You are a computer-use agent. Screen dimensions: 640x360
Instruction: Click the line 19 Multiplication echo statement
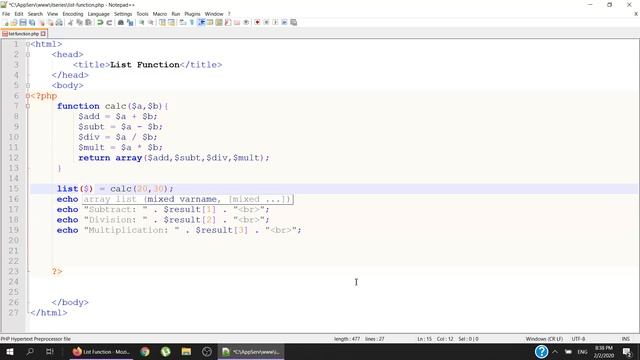coord(179,230)
